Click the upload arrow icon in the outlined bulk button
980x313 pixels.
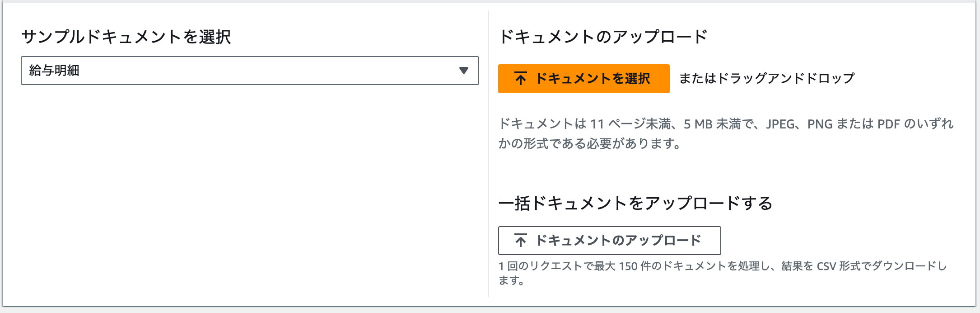click(520, 240)
